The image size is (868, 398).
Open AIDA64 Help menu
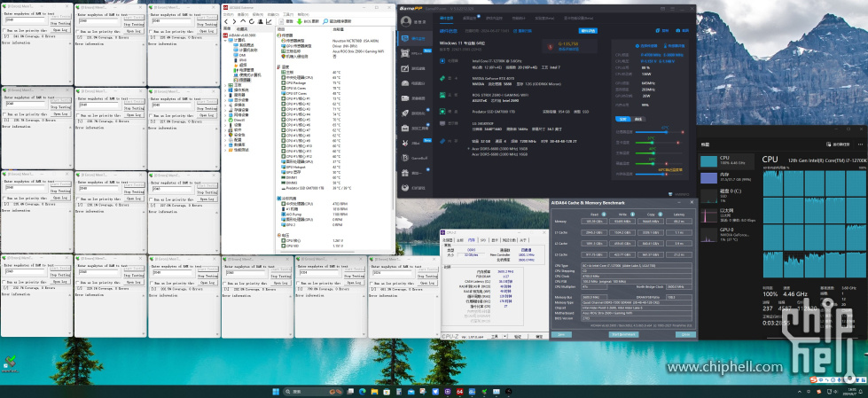(303, 14)
